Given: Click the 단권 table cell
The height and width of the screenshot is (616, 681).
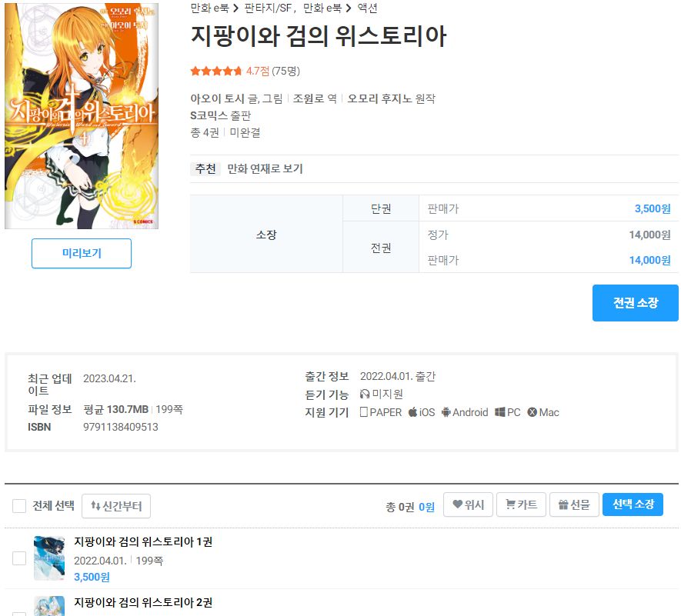Looking at the screenshot, I should point(381,208).
